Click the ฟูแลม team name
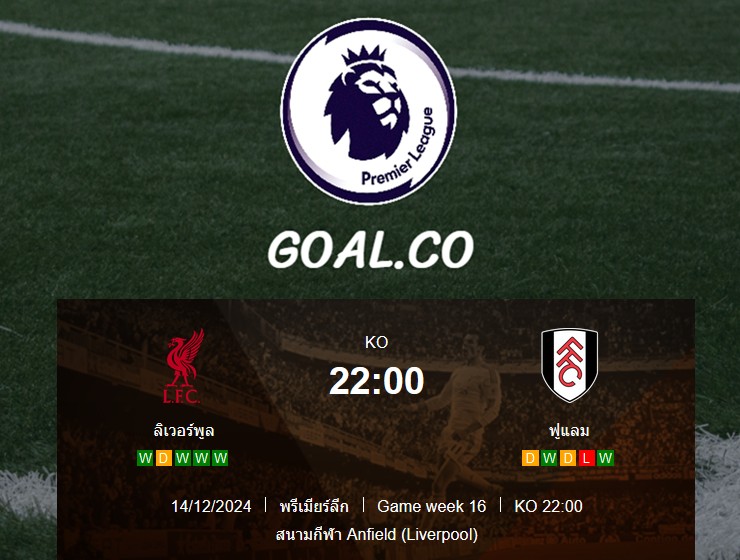This screenshot has height=560, width=740. click(569, 431)
